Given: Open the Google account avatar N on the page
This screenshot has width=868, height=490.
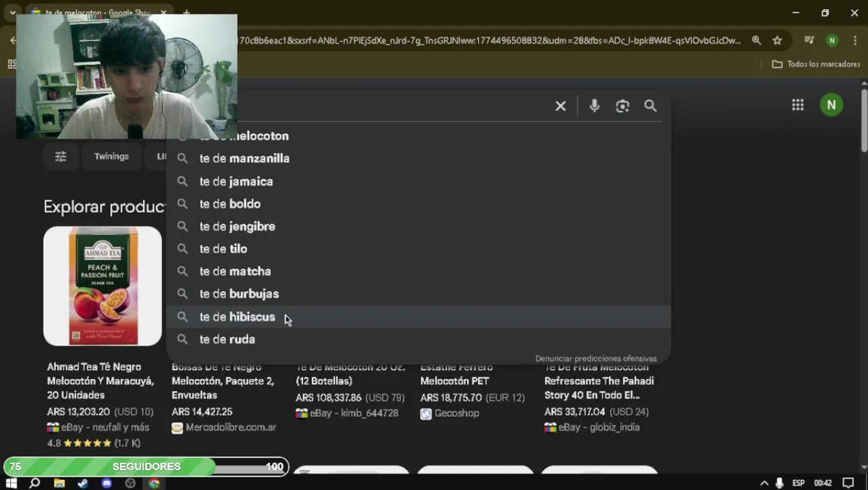Looking at the screenshot, I should point(831,105).
